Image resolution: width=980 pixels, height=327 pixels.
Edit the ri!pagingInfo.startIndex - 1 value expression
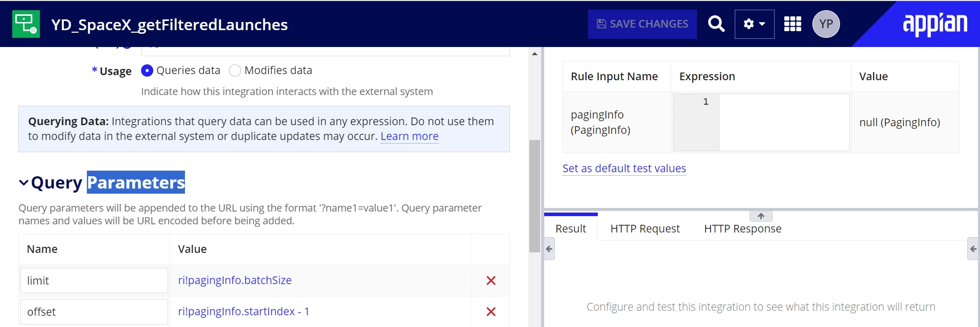243,312
